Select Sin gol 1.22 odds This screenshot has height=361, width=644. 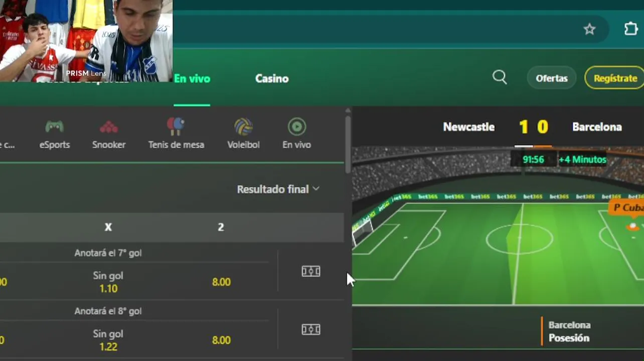coord(108,340)
